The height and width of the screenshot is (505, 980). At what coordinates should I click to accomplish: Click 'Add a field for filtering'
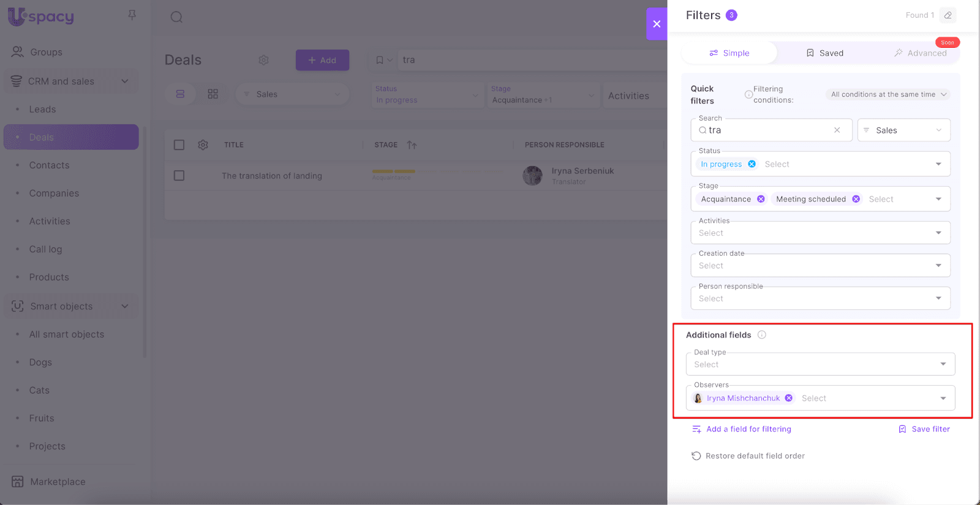point(742,429)
